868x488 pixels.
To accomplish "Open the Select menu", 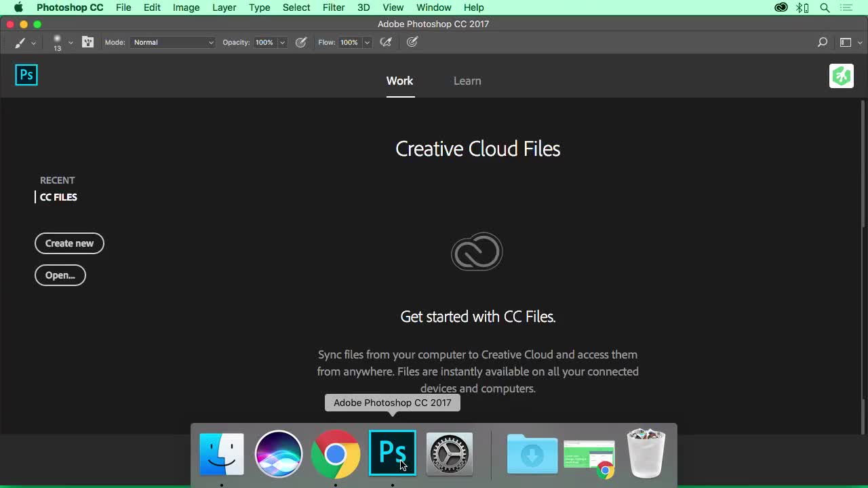I will (296, 7).
